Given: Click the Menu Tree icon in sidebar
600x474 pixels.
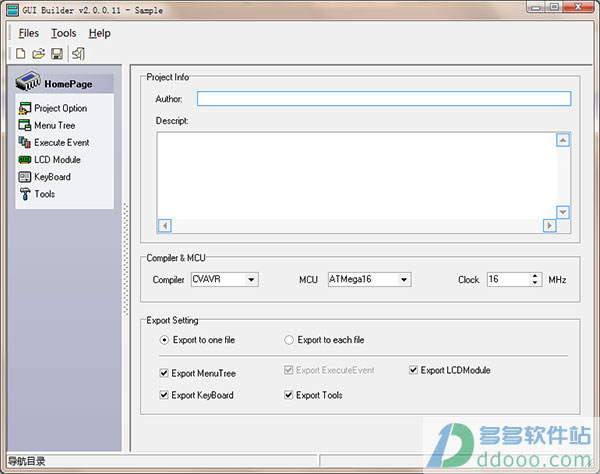Looking at the screenshot, I should click(25, 125).
